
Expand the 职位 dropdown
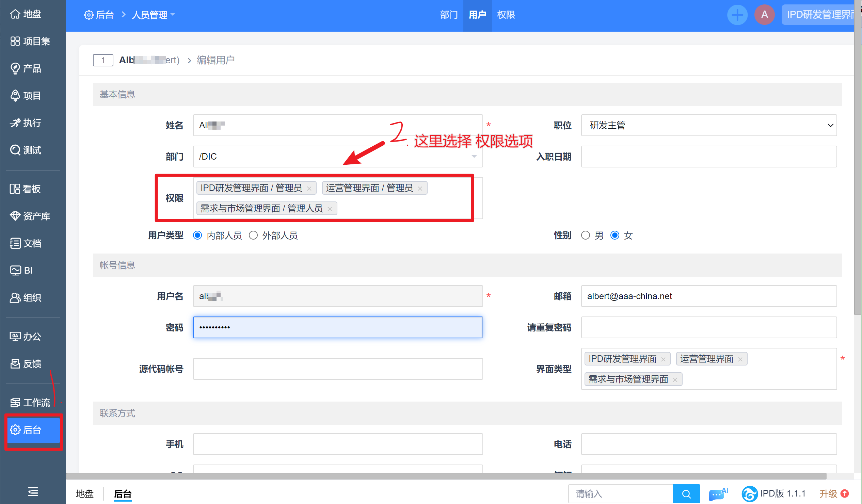coord(709,125)
